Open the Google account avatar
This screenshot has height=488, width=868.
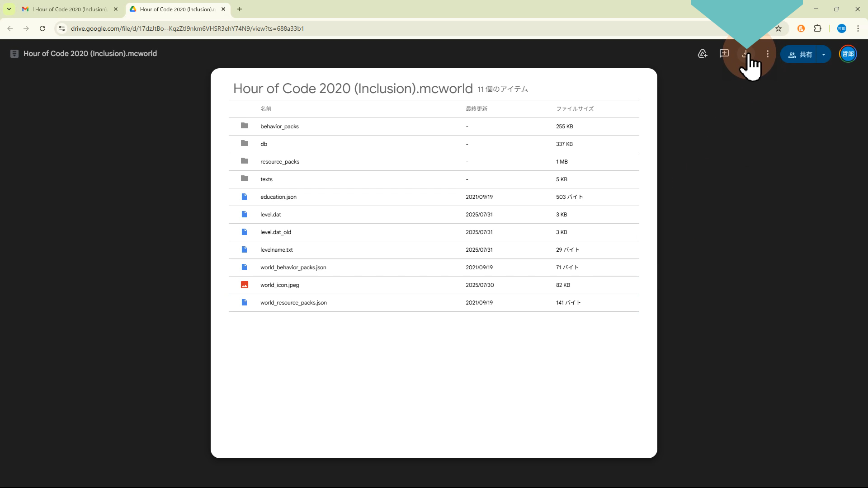[x=848, y=54]
